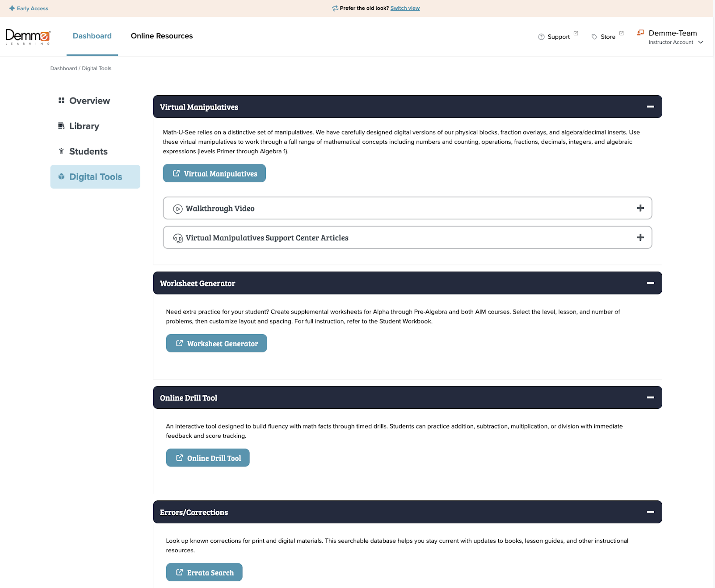This screenshot has width=715, height=588.
Task: Click the play icon beside Walkthrough Video
Action: pos(178,209)
